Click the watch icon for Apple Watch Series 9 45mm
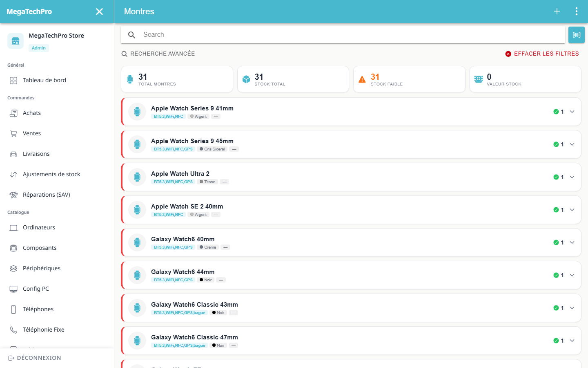 (137, 144)
